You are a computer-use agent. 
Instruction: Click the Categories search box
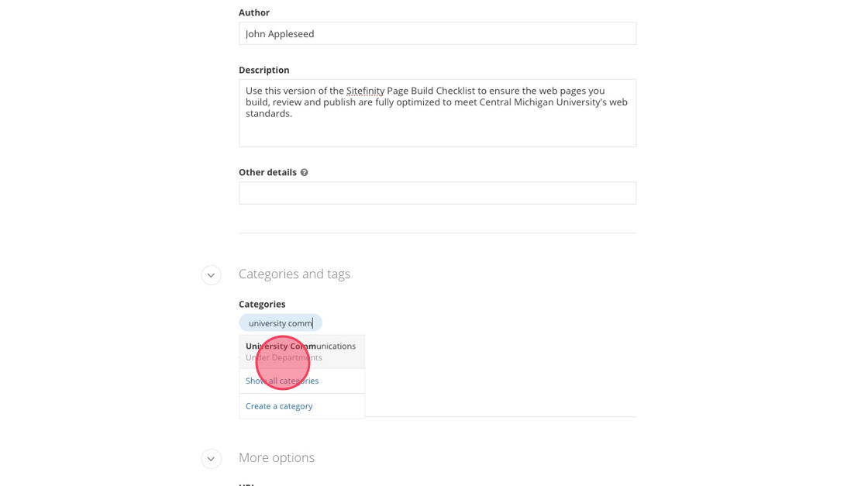point(281,323)
